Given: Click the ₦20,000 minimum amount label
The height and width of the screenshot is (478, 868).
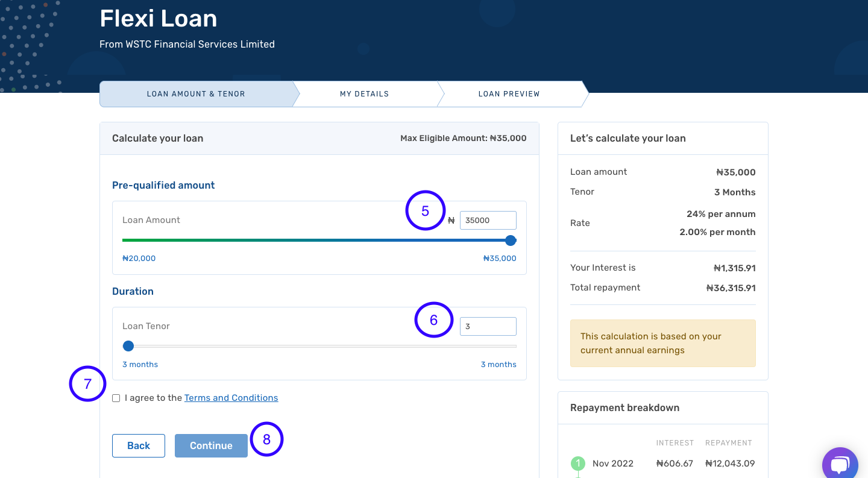Looking at the screenshot, I should [x=139, y=258].
